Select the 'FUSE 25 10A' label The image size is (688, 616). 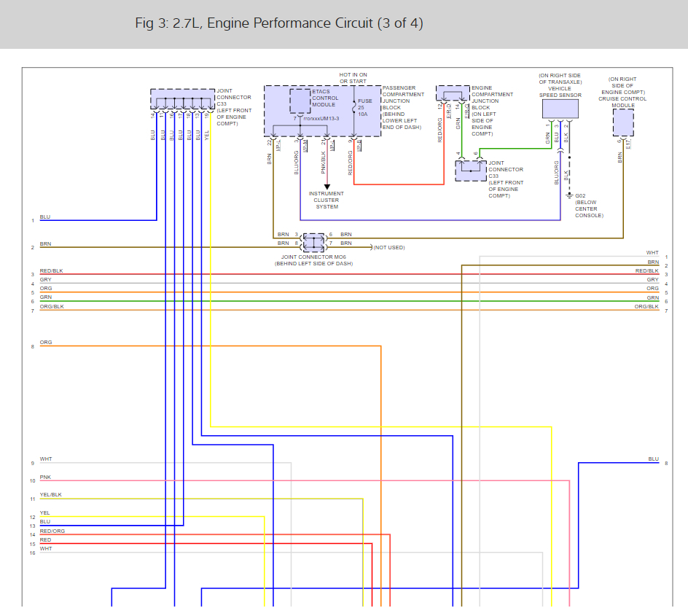pyautogui.click(x=364, y=107)
